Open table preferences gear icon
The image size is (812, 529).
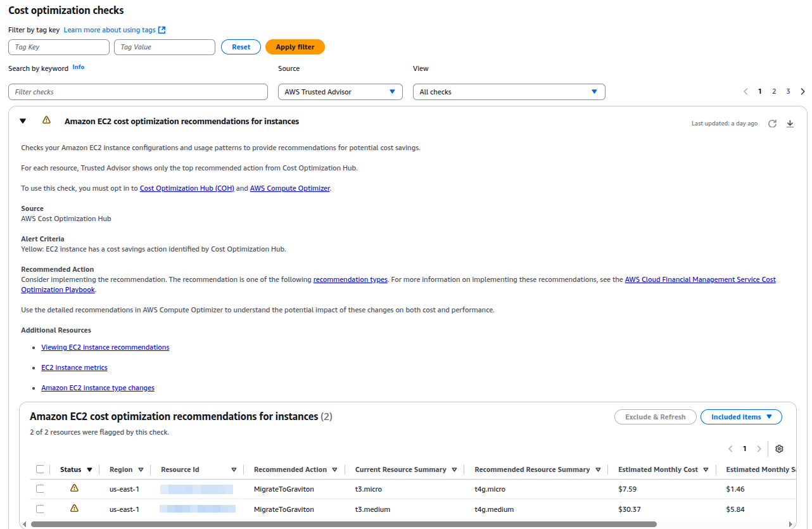pyautogui.click(x=779, y=449)
